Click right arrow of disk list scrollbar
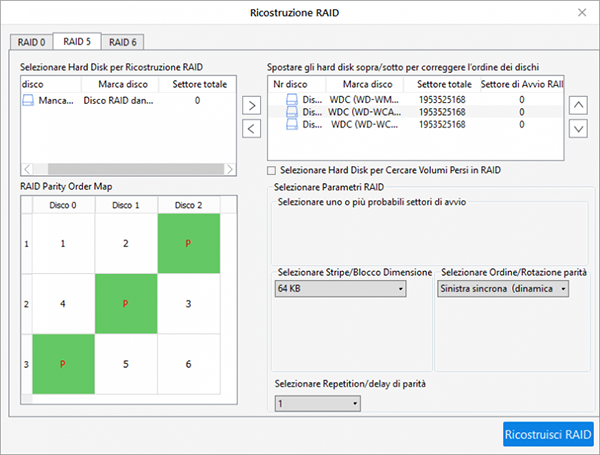The width and height of the screenshot is (600, 455). (x=230, y=169)
